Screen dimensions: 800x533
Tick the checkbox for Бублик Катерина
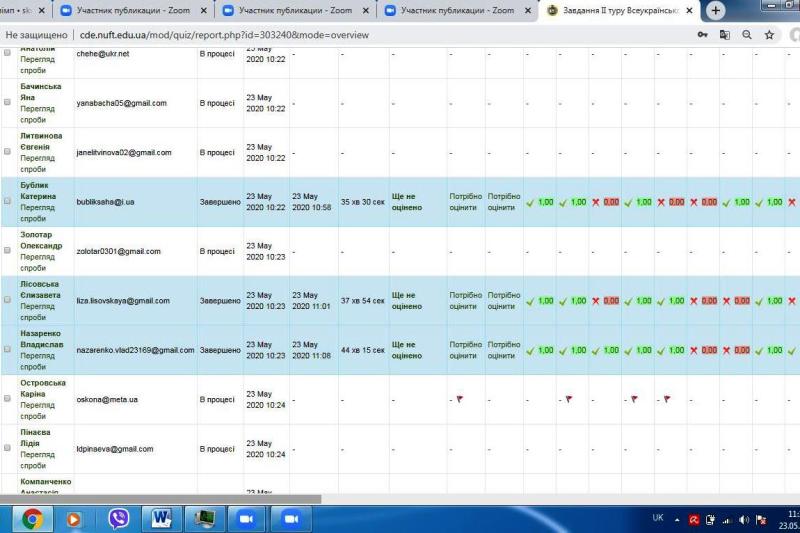pyautogui.click(x=7, y=201)
